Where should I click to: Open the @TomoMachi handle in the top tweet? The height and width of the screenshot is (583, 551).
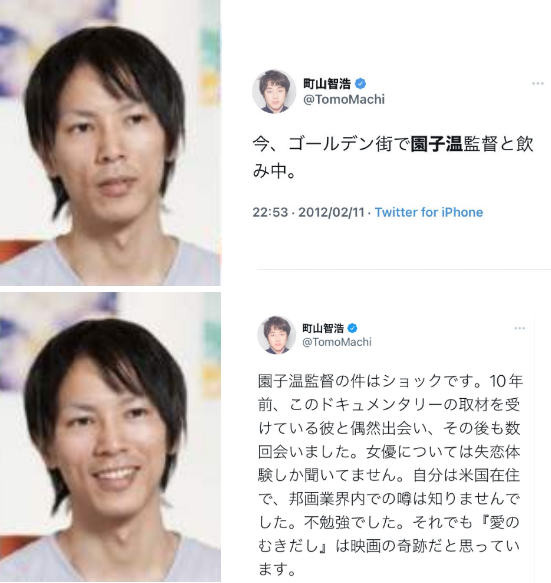[344, 99]
